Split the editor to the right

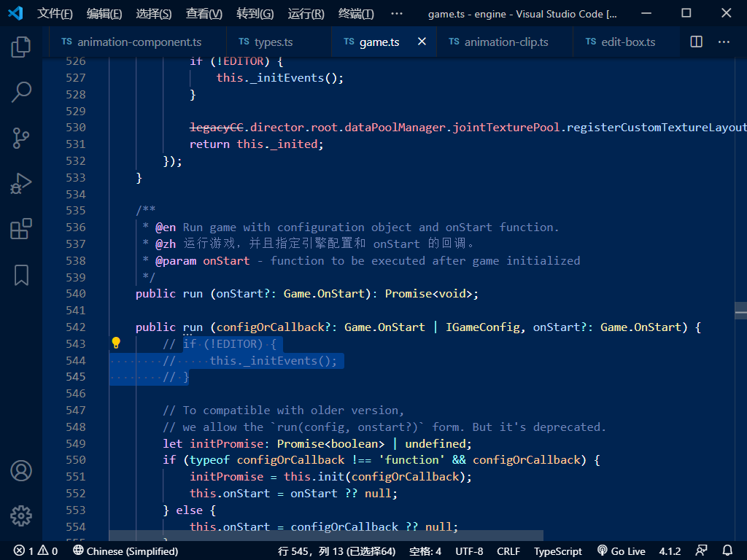point(696,42)
